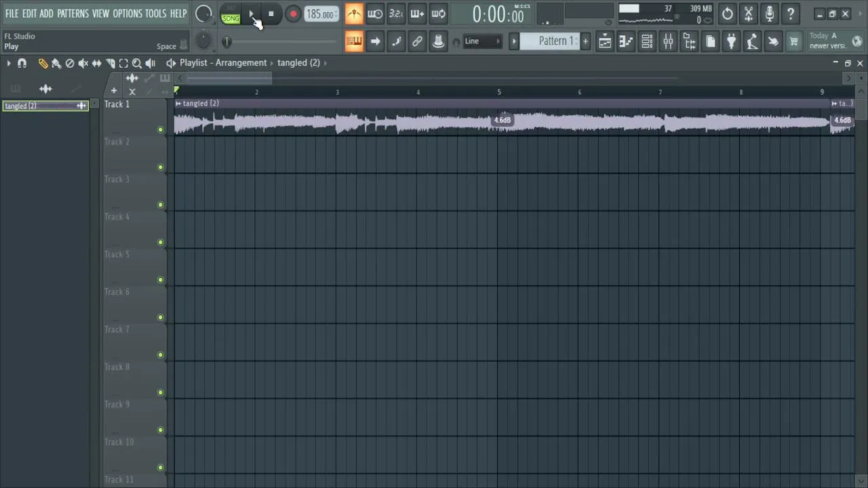The image size is (868, 488).
Task: Click the metronome icon
Action: tap(354, 14)
